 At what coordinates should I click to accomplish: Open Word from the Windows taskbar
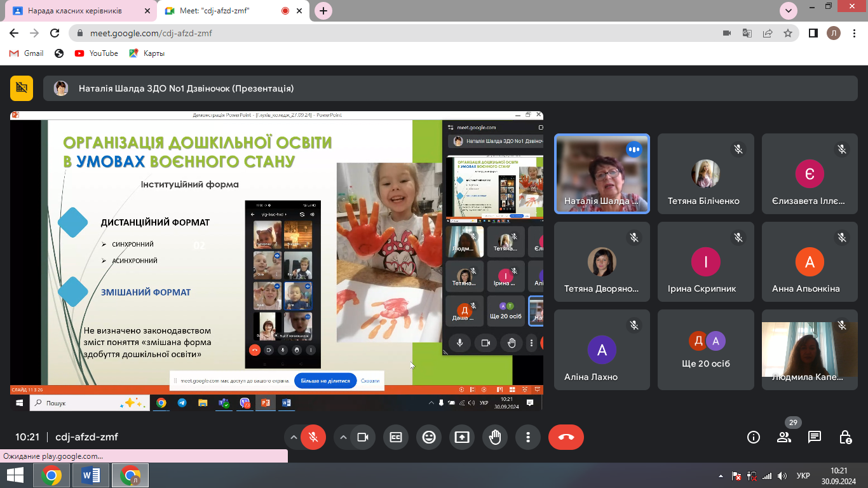91,475
